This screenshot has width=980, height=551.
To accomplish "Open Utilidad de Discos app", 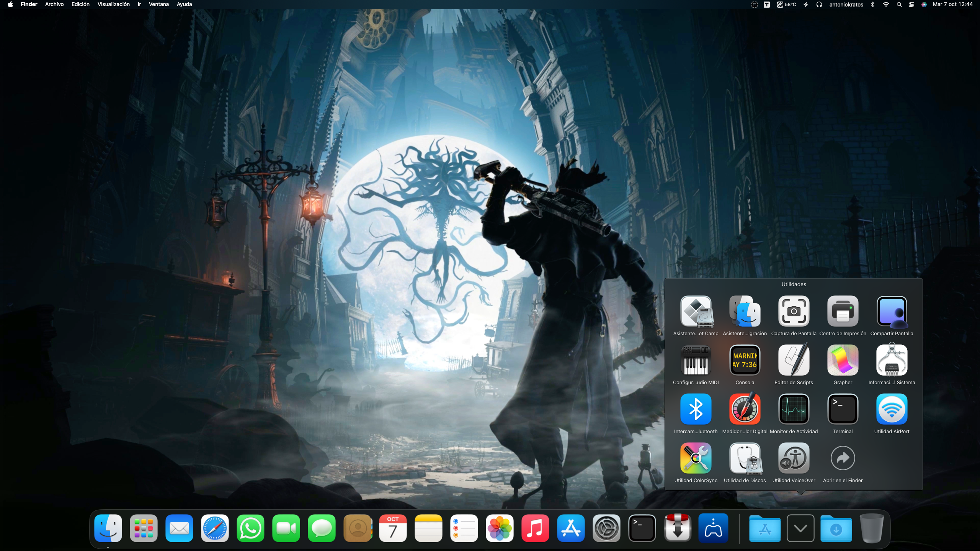I will click(x=745, y=458).
